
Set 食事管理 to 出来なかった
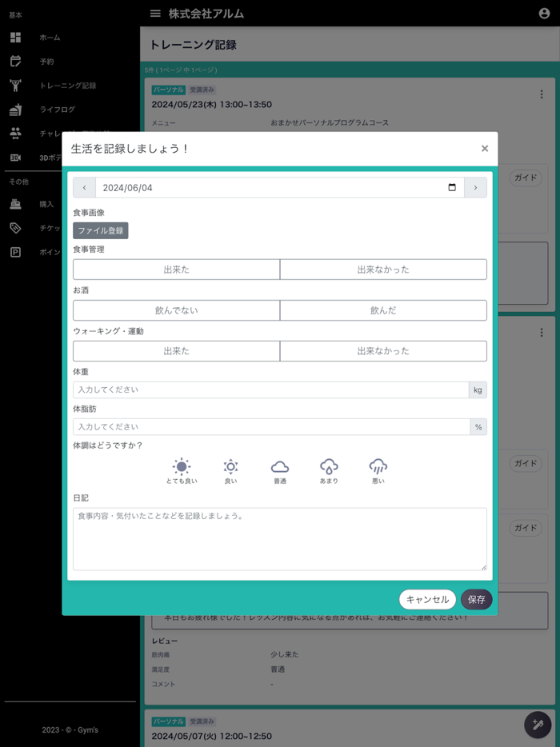coord(383,270)
